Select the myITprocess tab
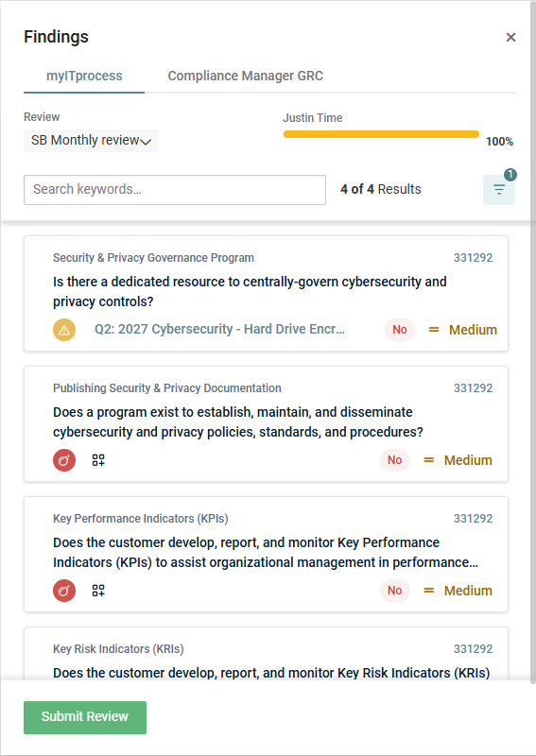The height and width of the screenshot is (756, 536). coord(84,77)
